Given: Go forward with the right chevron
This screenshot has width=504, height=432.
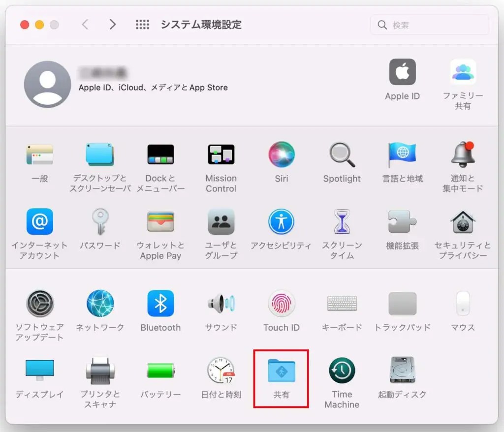Looking at the screenshot, I should click(x=112, y=25).
